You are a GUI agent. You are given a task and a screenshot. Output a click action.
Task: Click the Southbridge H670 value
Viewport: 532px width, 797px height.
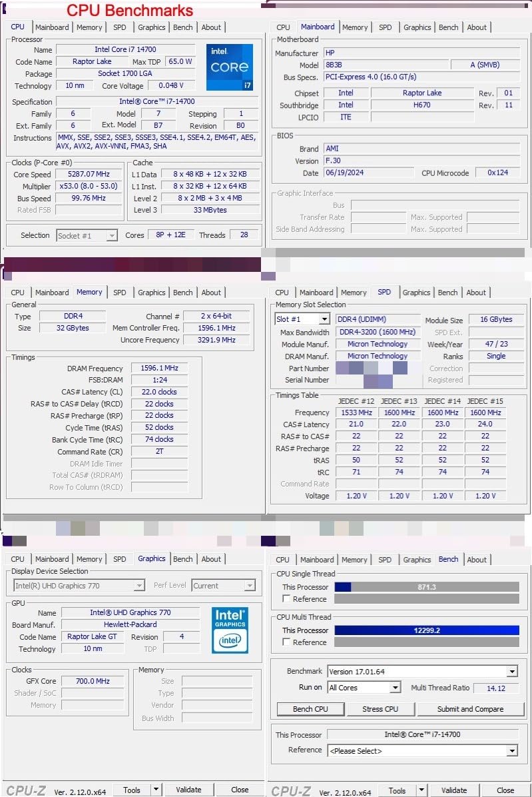pos(422,105)
